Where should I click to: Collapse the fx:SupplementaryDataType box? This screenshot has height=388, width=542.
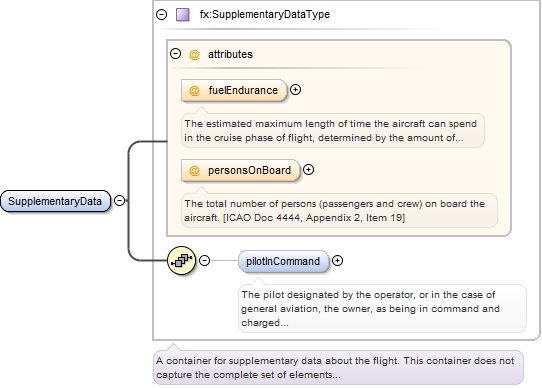tap(161, 15)
